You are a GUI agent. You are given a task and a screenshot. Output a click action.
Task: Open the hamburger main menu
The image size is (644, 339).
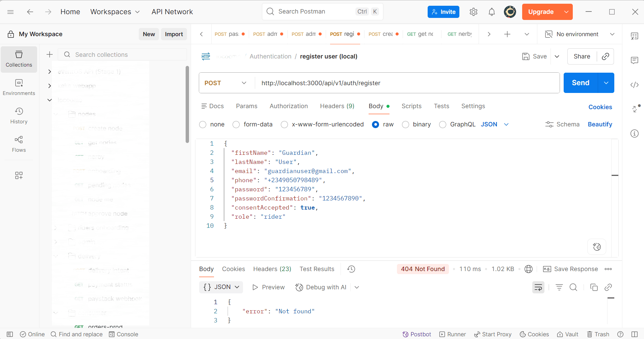(10, 12)
